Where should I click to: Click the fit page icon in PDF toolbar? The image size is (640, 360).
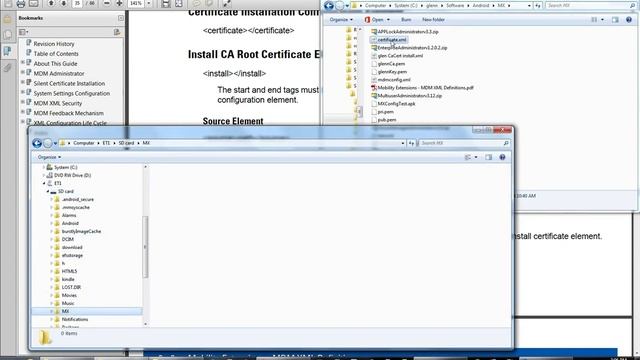tap(178, 4)
